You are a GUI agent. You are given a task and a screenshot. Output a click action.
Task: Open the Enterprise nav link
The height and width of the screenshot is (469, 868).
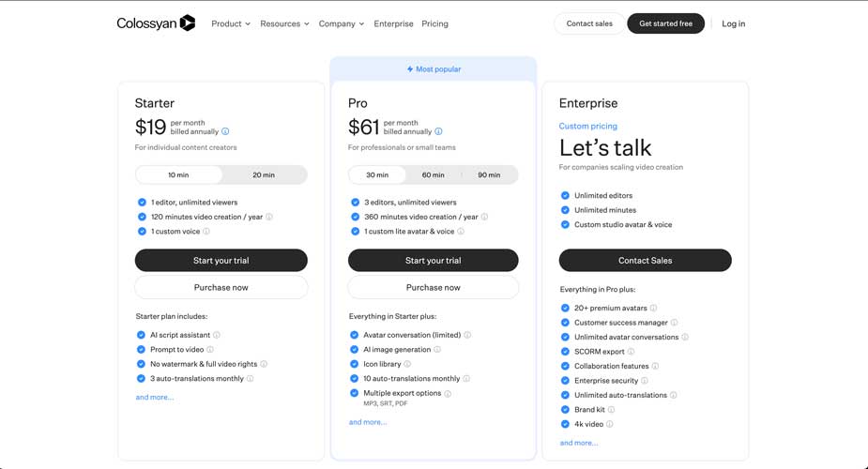(x=393, y=23)
